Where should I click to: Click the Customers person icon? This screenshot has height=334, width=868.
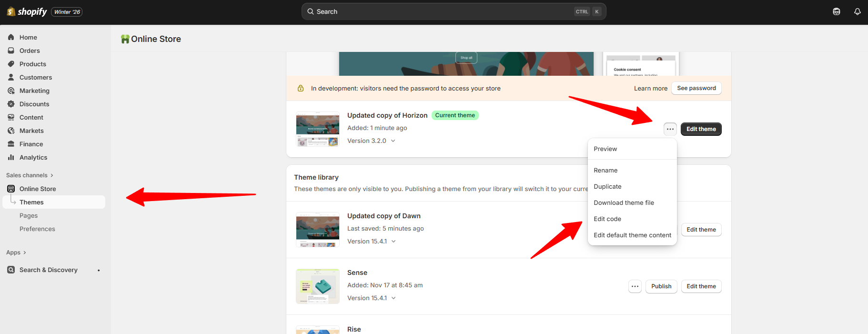pyautogui.click(x=11, y=77)
